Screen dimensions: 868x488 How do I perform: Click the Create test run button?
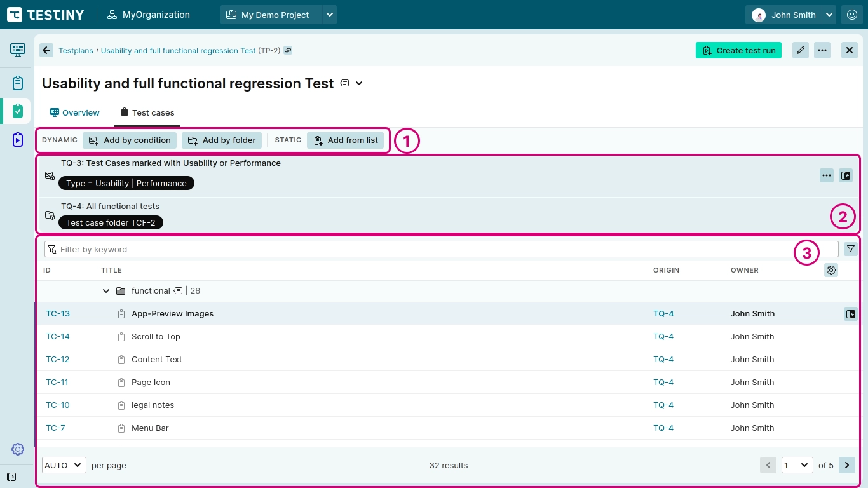coord(738,50)
